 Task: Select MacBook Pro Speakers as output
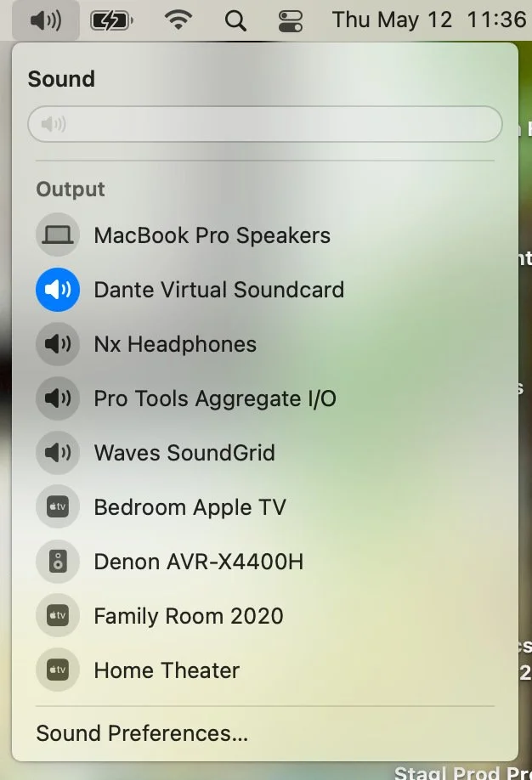pos(212,235)
